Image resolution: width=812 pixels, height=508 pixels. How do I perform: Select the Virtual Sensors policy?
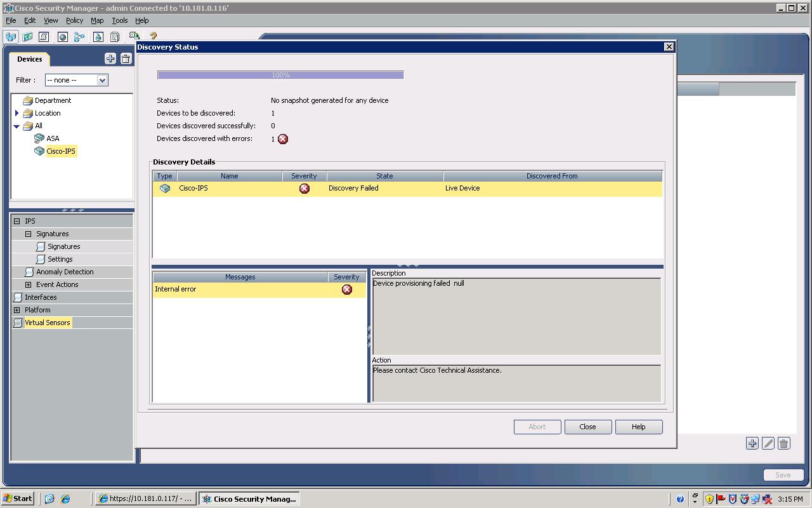click(48, 323)
